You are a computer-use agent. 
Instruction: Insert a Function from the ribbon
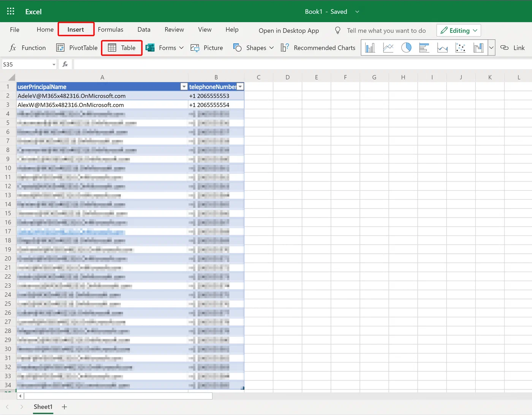click(27, 48)
